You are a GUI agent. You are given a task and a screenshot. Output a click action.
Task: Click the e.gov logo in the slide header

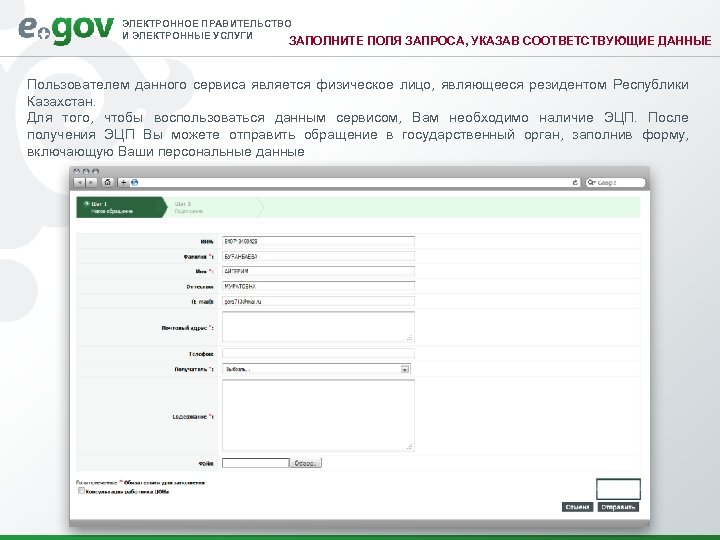coord(66,30)
